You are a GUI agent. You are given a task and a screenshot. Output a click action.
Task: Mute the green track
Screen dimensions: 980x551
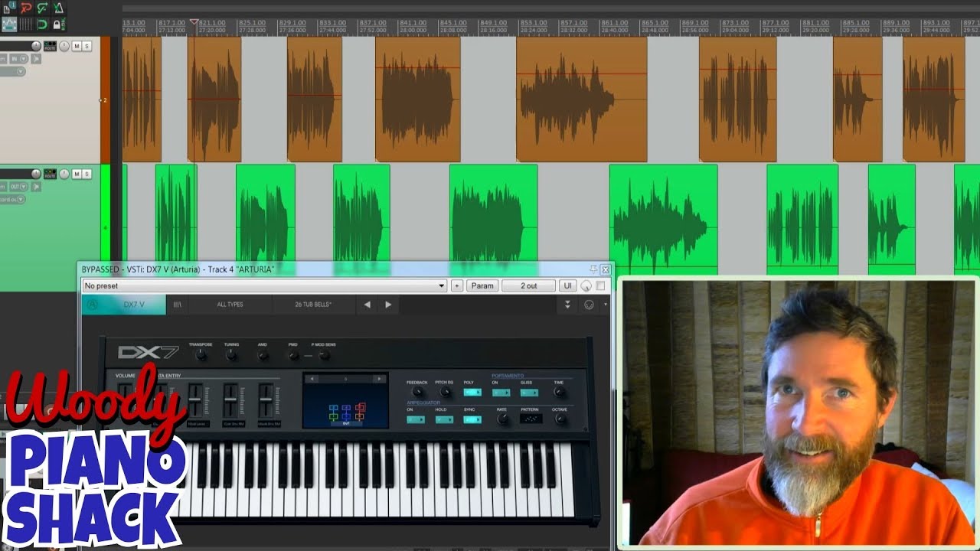click(77, 174)
